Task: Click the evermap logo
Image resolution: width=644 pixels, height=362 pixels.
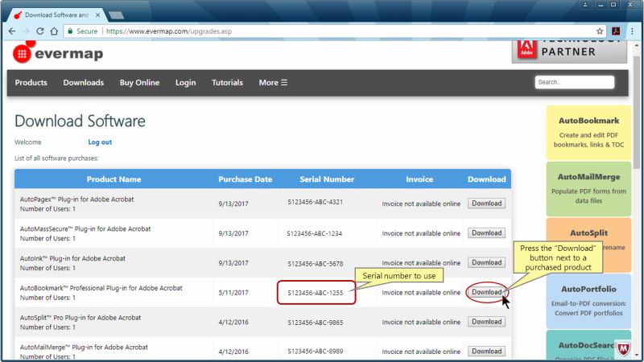Action: [58, 52]
